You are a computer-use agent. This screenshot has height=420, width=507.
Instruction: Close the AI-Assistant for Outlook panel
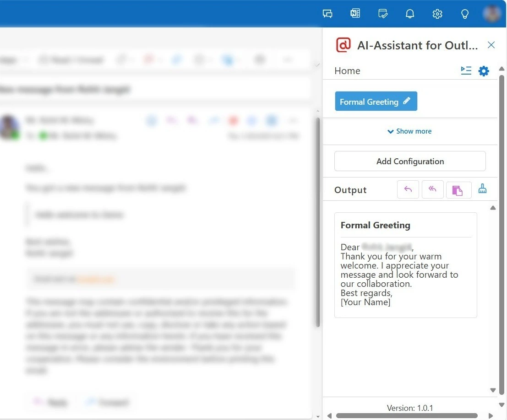491,45
